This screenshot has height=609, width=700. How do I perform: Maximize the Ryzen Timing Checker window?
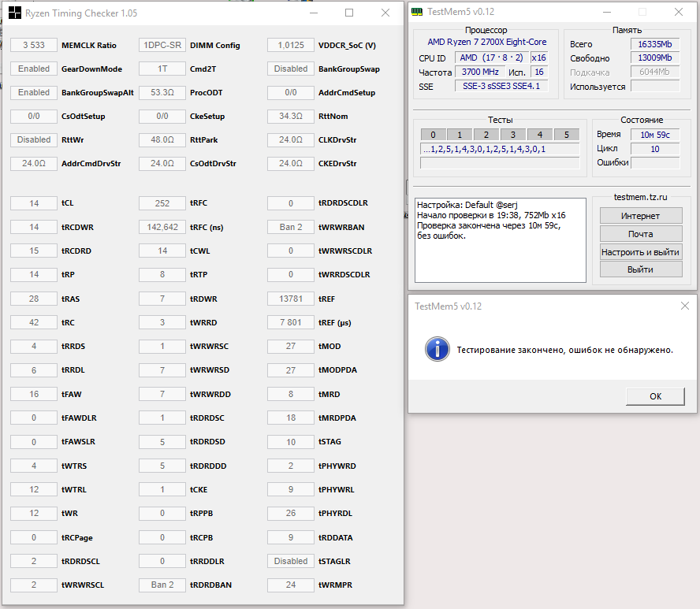[349, 13]
